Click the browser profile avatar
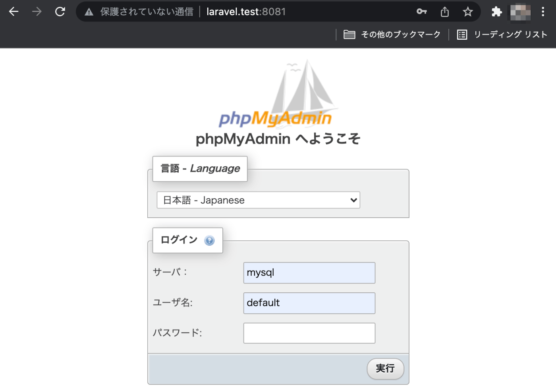556x392 pixels. [520, 12]
